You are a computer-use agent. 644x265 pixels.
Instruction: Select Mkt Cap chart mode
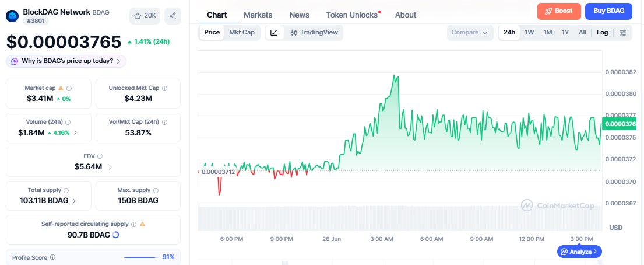click(x=242, y=32)
